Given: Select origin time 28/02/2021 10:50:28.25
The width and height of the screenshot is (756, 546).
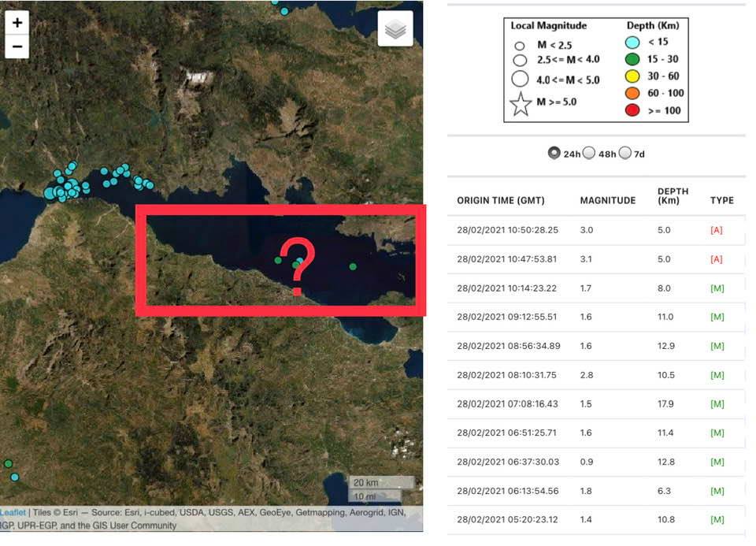Looking at the screenshot, I should coord(507,230).
